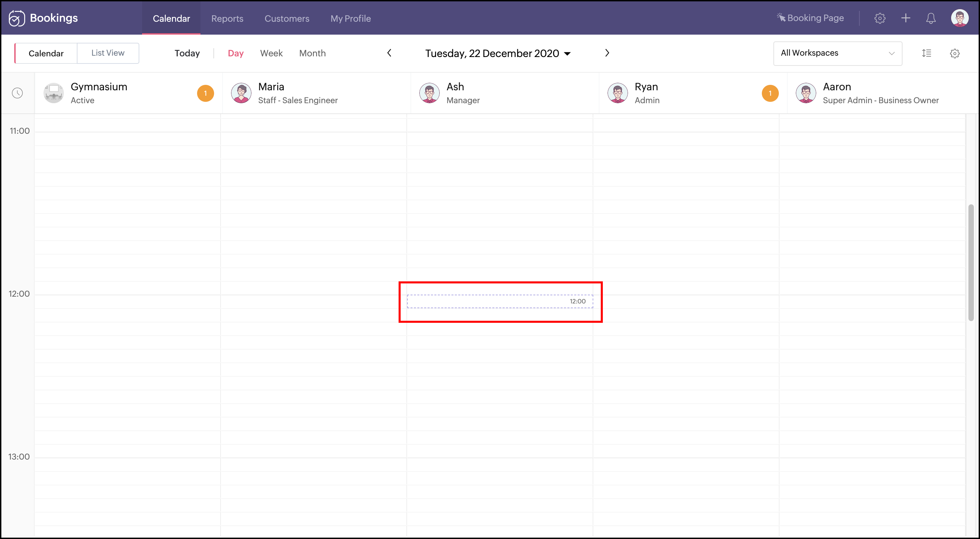Select Week view
This screenshot has height=539, width=980.
[271, 53]
